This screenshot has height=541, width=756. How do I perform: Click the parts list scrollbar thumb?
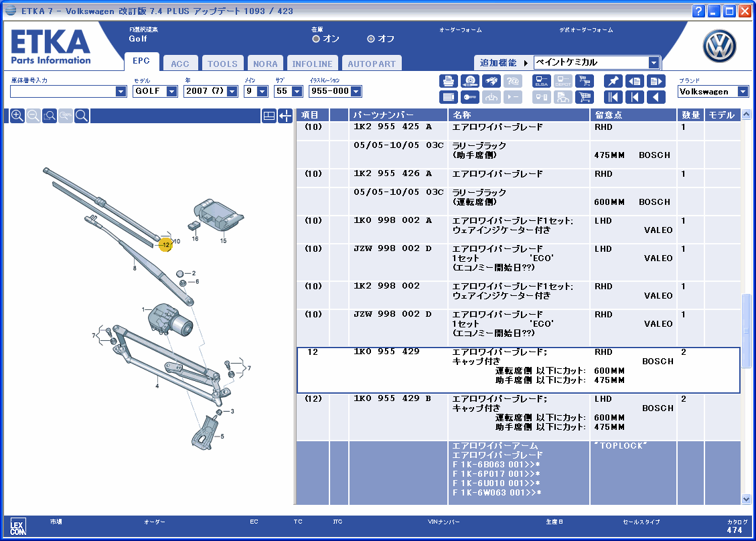tap(747, 330)
